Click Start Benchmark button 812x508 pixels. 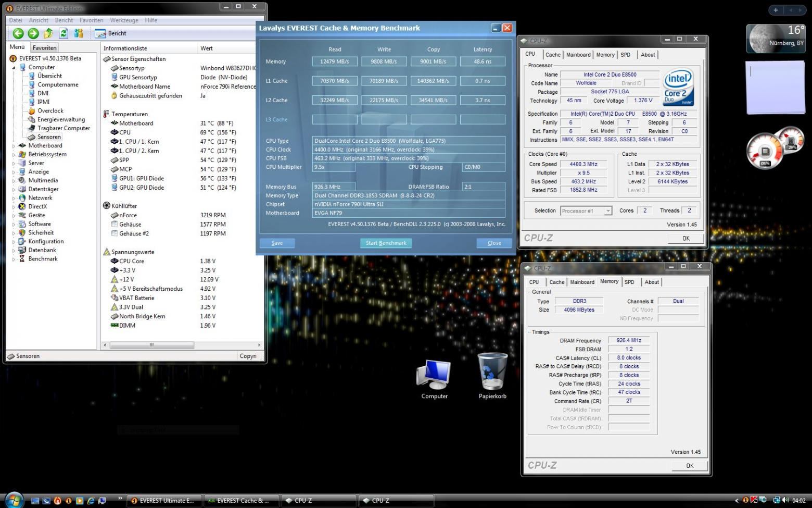click(386, 243)
